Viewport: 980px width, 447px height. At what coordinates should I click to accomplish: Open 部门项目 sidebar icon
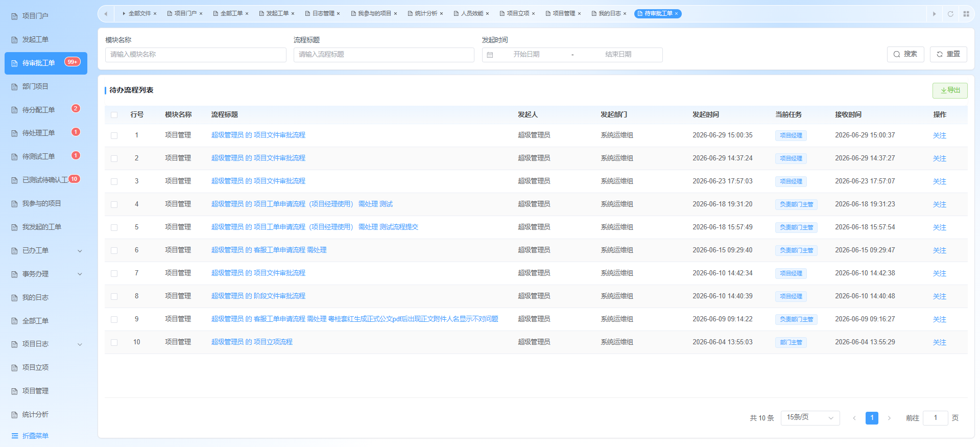(14, 87)
